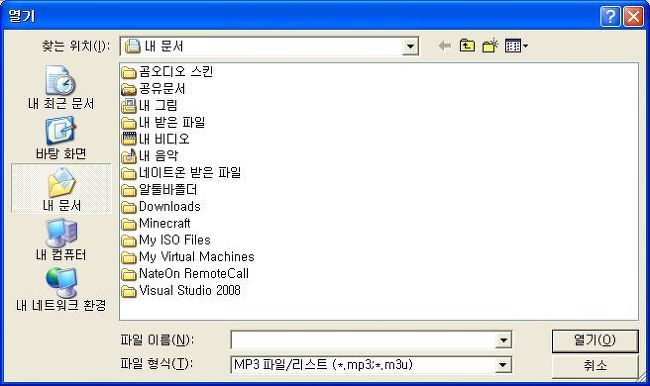This screenshot has width=650, height=386.
Task: Click the My Virtual Machines folder name
Action: [x=196, y=257]
